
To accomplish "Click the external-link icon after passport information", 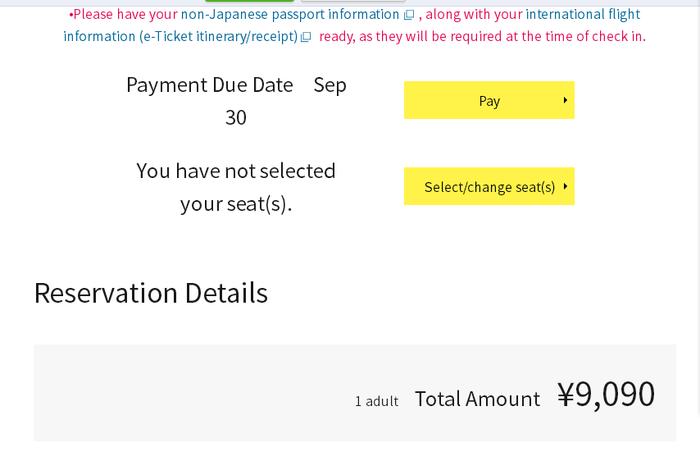I will point(409,15).
